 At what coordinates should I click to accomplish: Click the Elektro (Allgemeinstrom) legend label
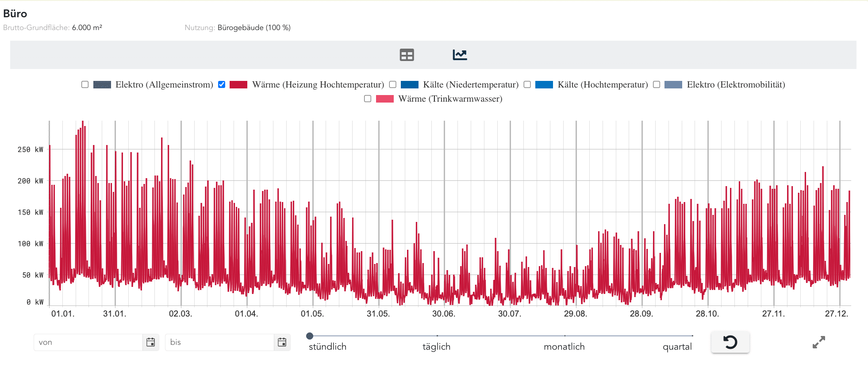point(164,84)
